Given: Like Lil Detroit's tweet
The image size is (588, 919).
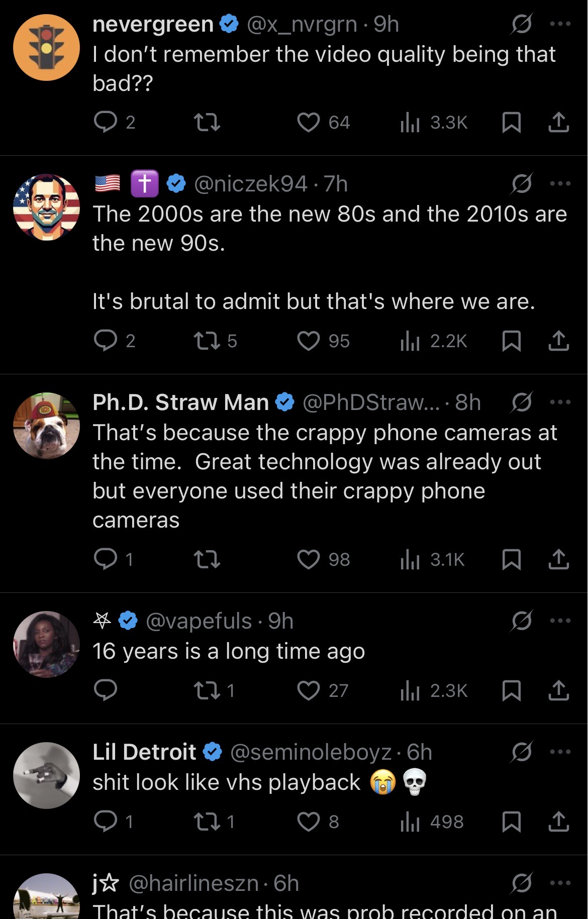Looking at the screenshot, I should (x=309, y=822).
